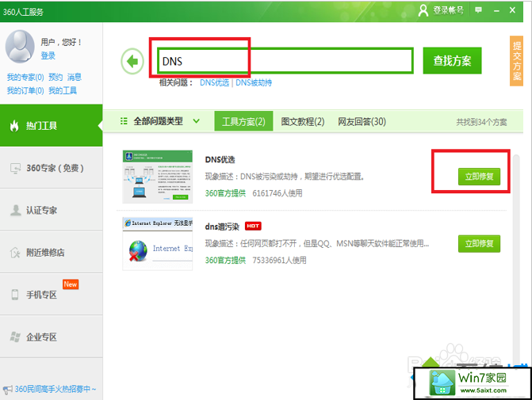Click the 75336961人使用 usage count
Screen dimensions: 532x400
click(279, 261)
